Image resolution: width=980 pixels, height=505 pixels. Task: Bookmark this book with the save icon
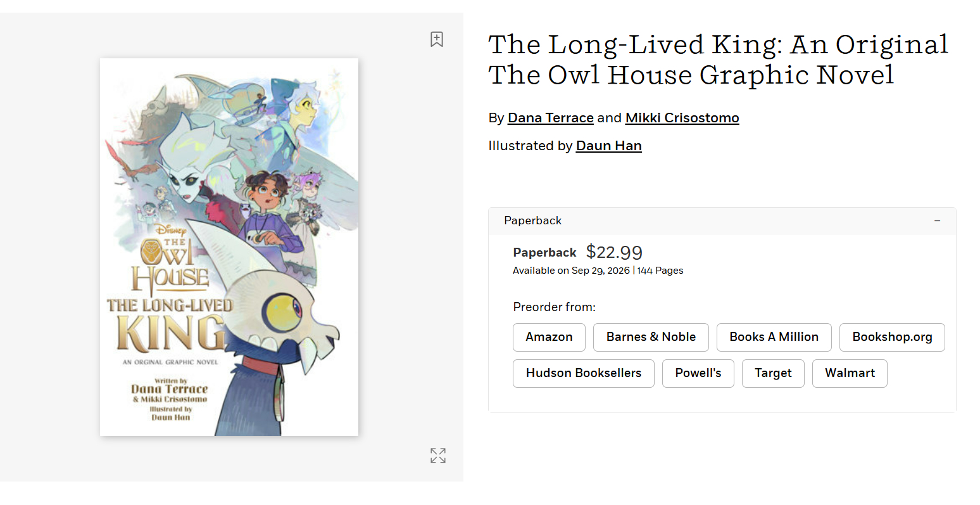click(x=437, y=39)
